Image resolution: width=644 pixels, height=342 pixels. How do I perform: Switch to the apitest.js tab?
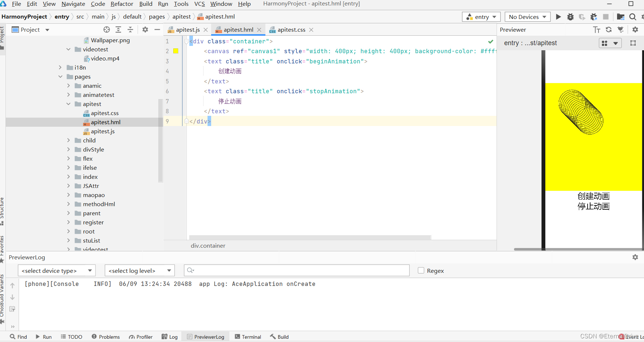point(188,30)
